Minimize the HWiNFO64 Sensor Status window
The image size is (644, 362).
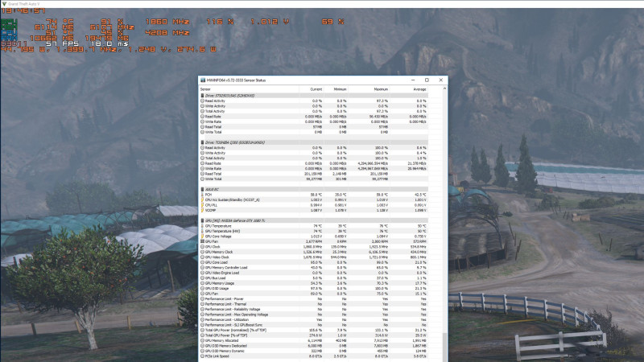pyautogui.click(x=413, y=80)
